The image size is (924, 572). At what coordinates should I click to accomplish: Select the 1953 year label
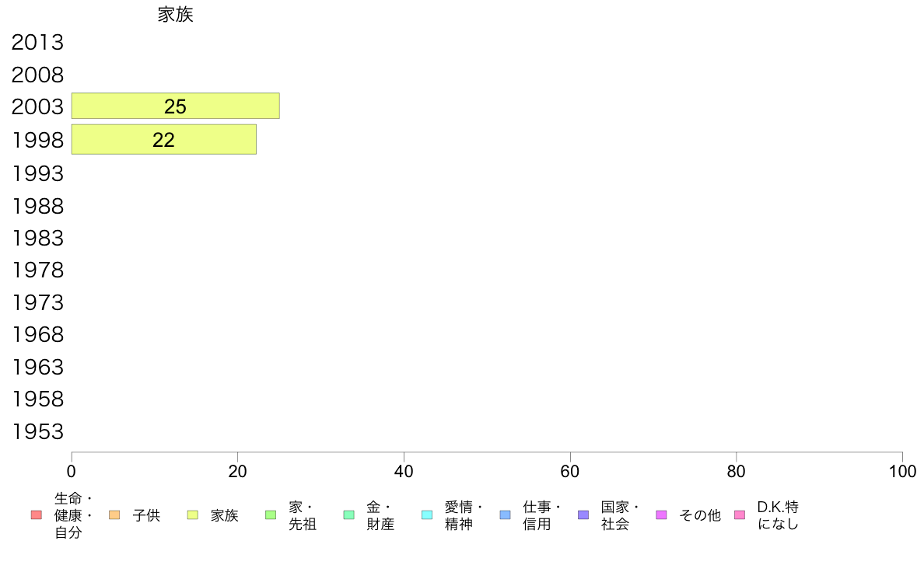coord(37,432)
